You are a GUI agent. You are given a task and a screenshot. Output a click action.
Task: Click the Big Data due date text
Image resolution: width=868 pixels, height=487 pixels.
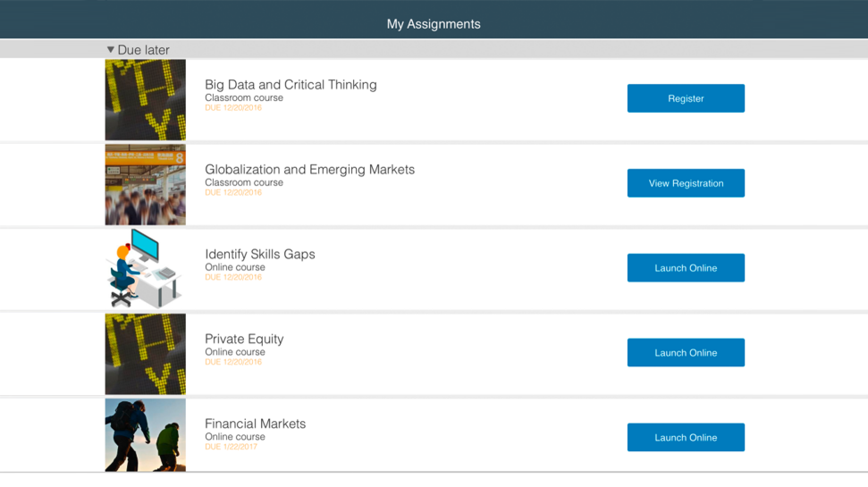(233, 108)
